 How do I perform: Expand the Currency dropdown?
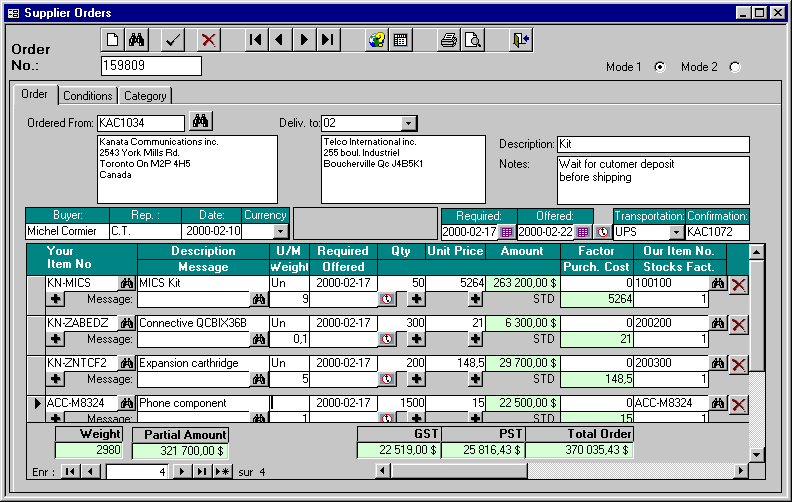(280, 231)
